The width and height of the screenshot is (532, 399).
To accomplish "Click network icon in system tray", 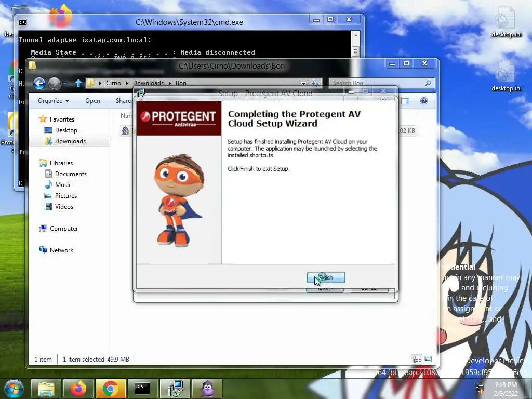I will click(x=480, y=389).
